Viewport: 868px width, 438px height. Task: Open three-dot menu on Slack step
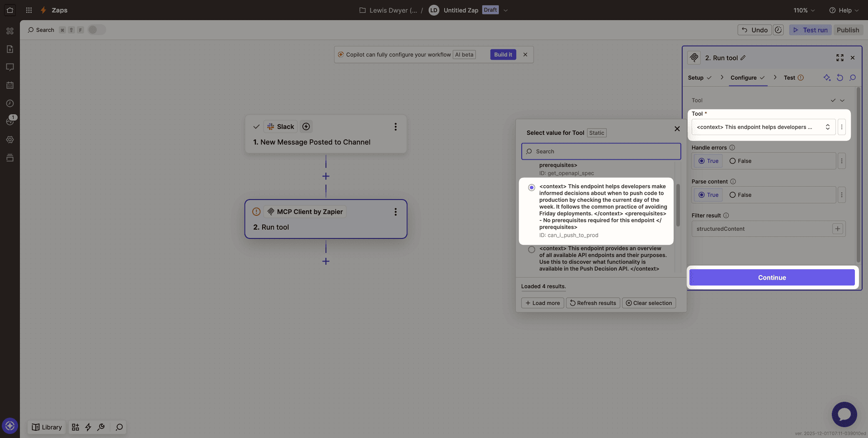coord(395,127)
